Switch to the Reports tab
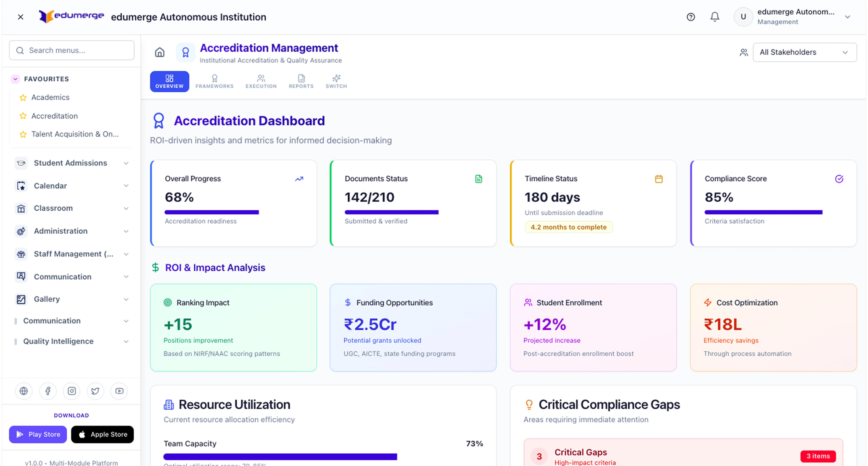 [x=301, y=82]
